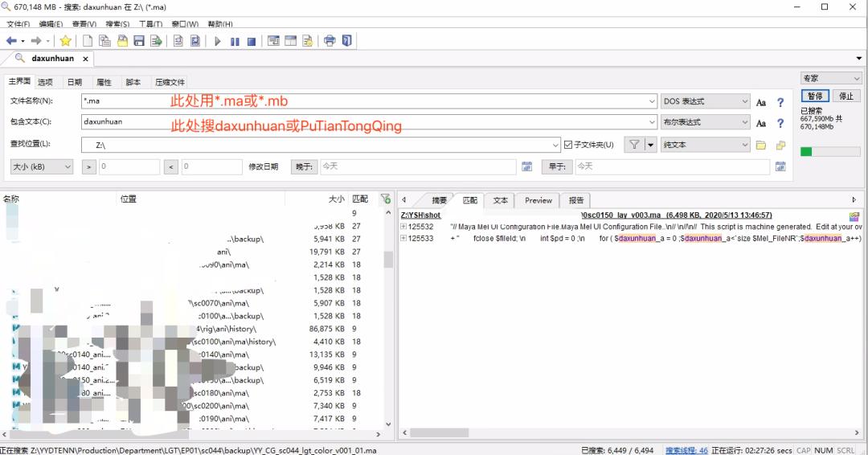Viewport: 868px width, 455px height.
Task: Click the 暂停 pause button
Action: point(814,96)
